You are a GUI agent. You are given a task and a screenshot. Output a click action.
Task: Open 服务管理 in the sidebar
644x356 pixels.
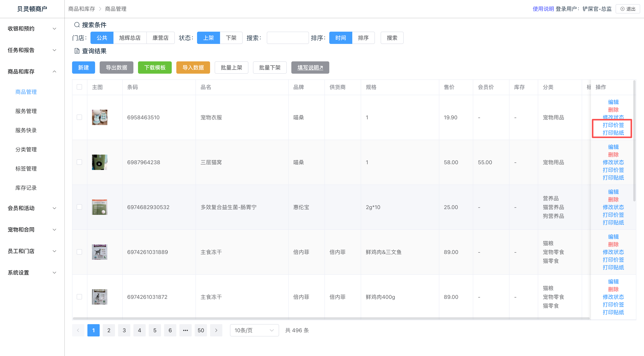click(x=26, y=111)
